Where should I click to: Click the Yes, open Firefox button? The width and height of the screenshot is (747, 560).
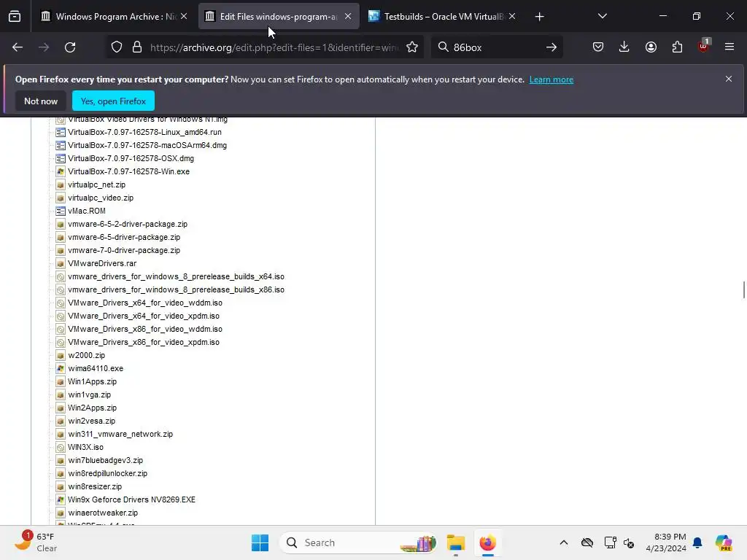pos(113,101)
